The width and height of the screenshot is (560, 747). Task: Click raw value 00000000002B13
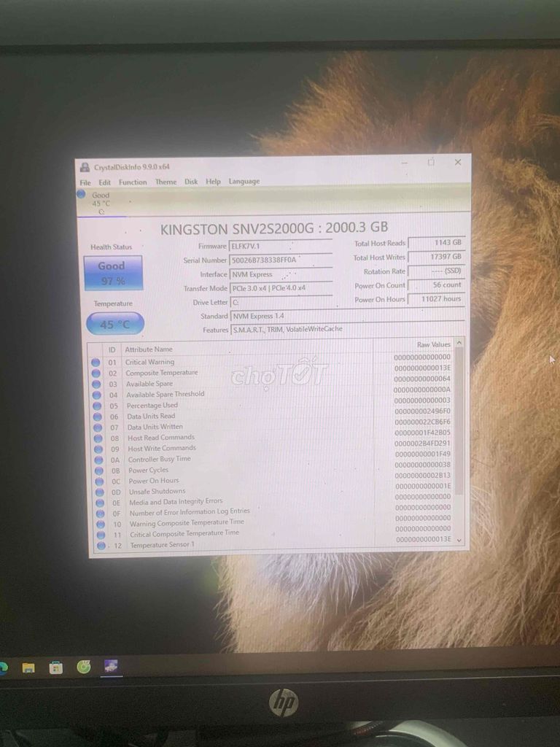[422, 476]
